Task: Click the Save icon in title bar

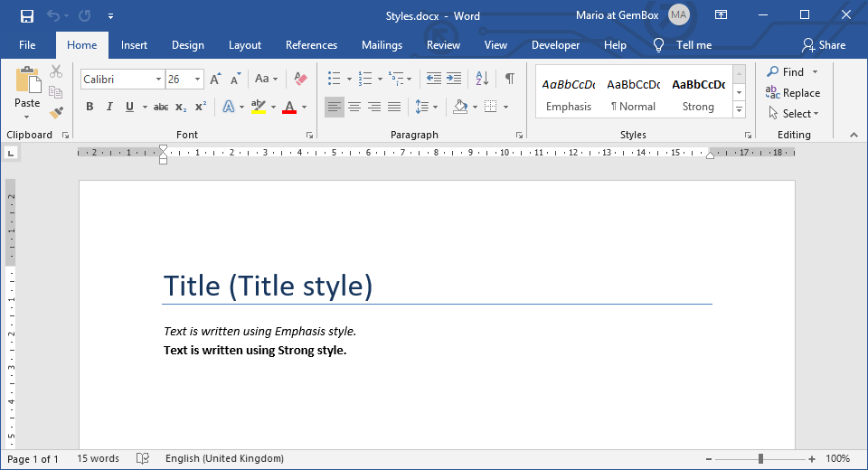Action: click(x=27, y=15)
